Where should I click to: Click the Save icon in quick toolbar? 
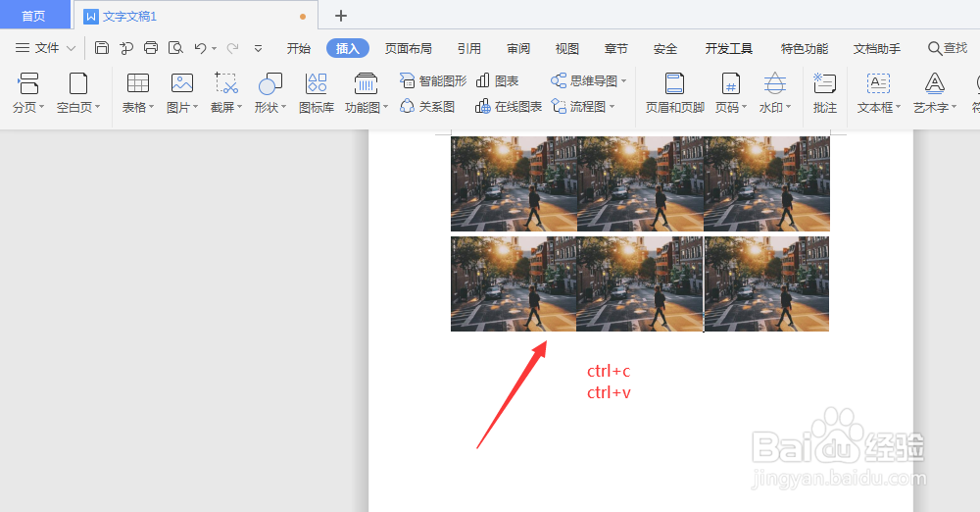click(x=102, y=48)
